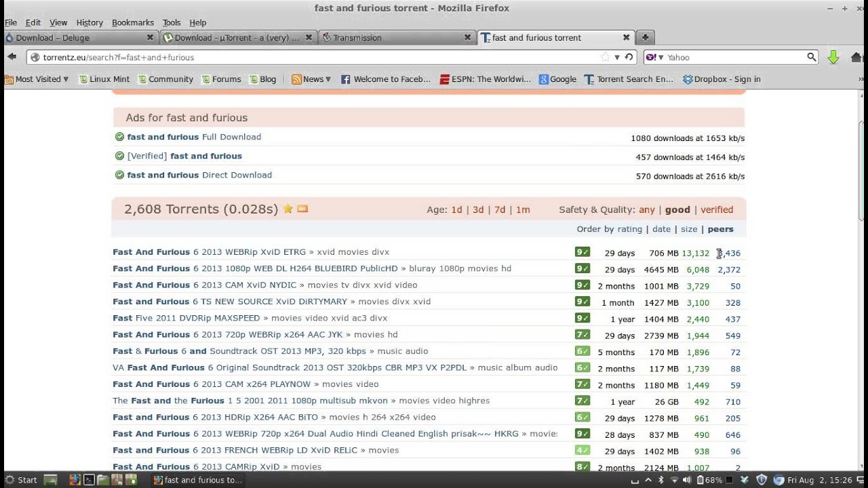
Task: Open the volume tray icon
Action: point(686,480)
